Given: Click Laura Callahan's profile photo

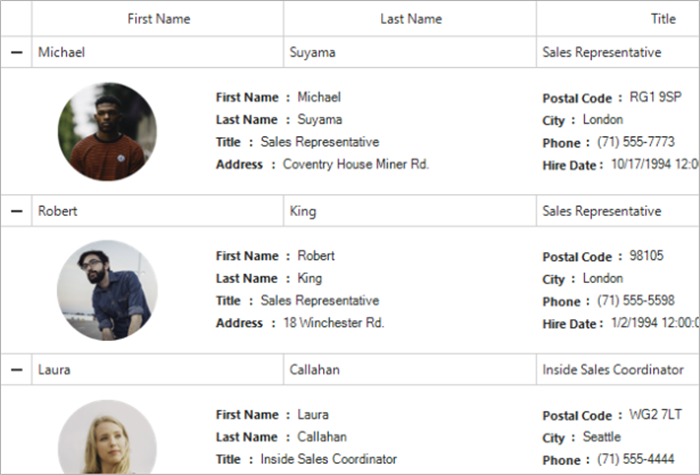Looking at the screenshot, I should click(107, 440).
